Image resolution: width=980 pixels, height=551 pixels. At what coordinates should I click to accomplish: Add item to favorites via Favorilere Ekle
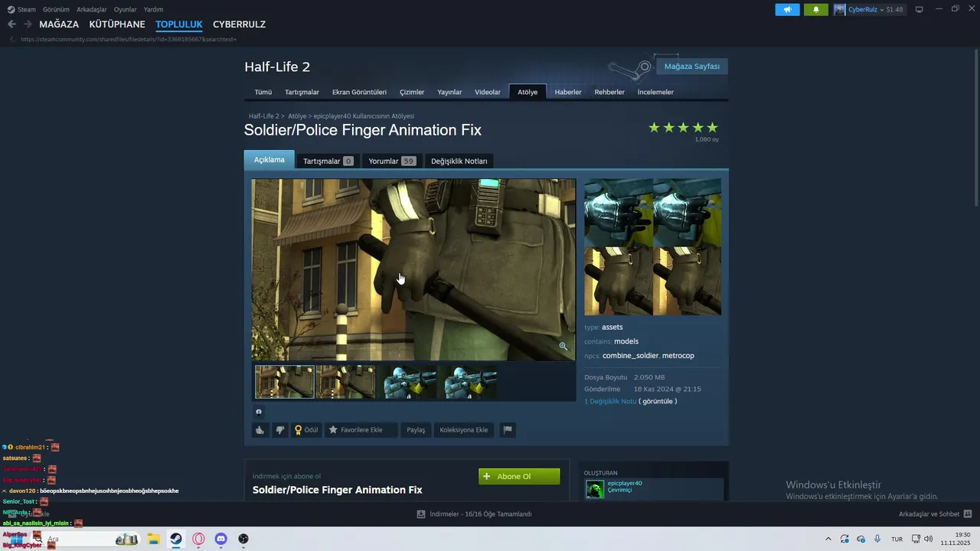(x=361, y=430)
